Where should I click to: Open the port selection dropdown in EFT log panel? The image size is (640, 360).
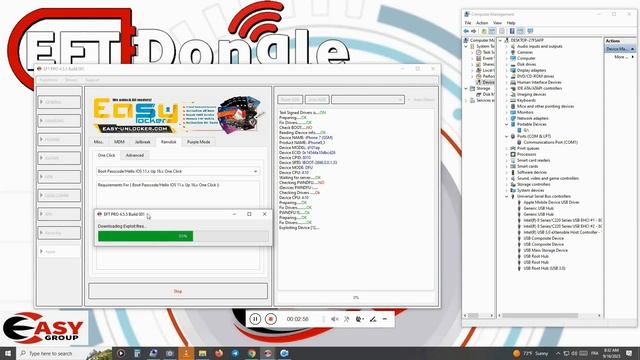[x=368, y=100]
